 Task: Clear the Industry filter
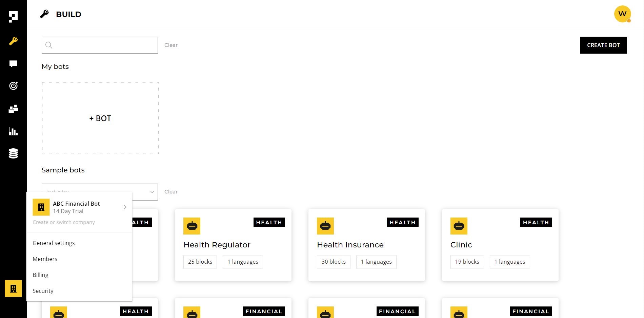coord(171,192)
